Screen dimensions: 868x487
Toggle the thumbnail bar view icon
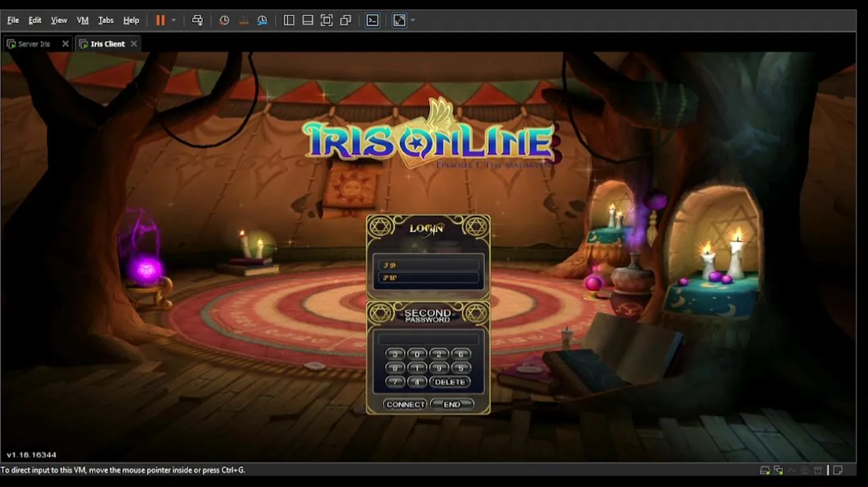308,20
